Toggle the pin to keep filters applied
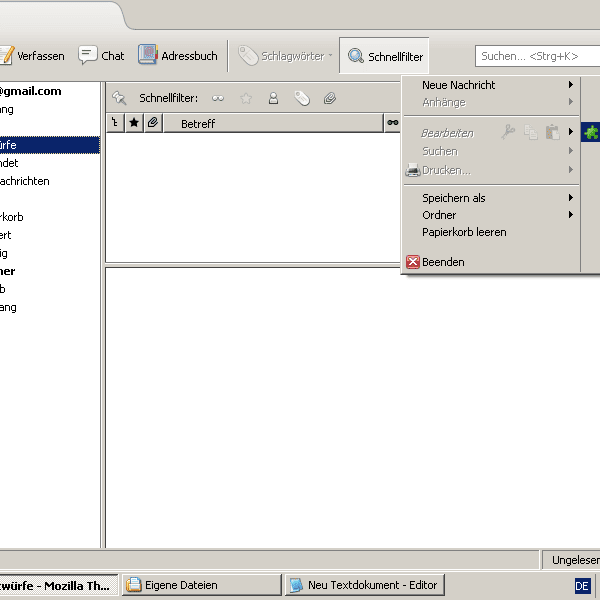Viewport: 600px width, 600px height. (x=119, y=98)
